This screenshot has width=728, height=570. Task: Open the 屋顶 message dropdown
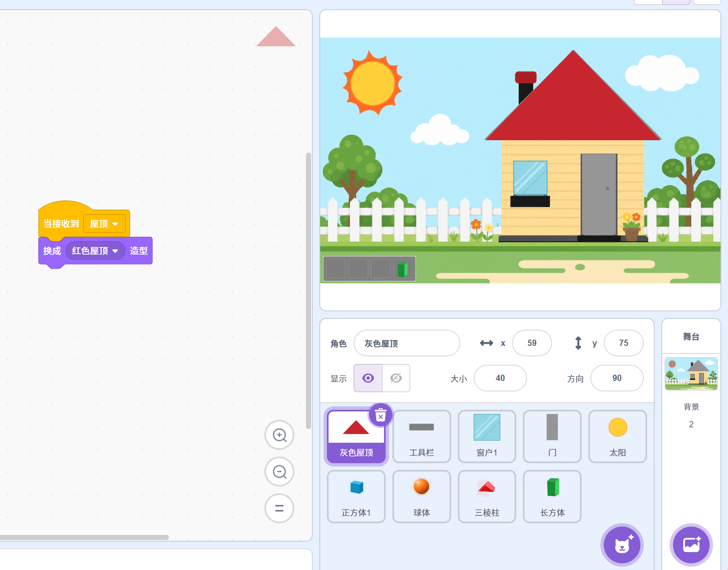pyautogui.click(x=105, y=224)
